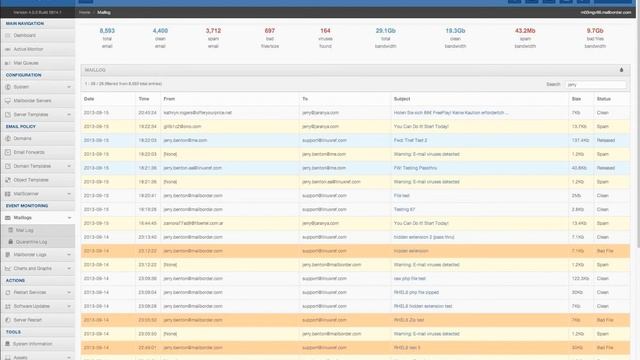Screen dimensions: 640x360
Task: Click the MailScanner icon
Action: (8, 194)
